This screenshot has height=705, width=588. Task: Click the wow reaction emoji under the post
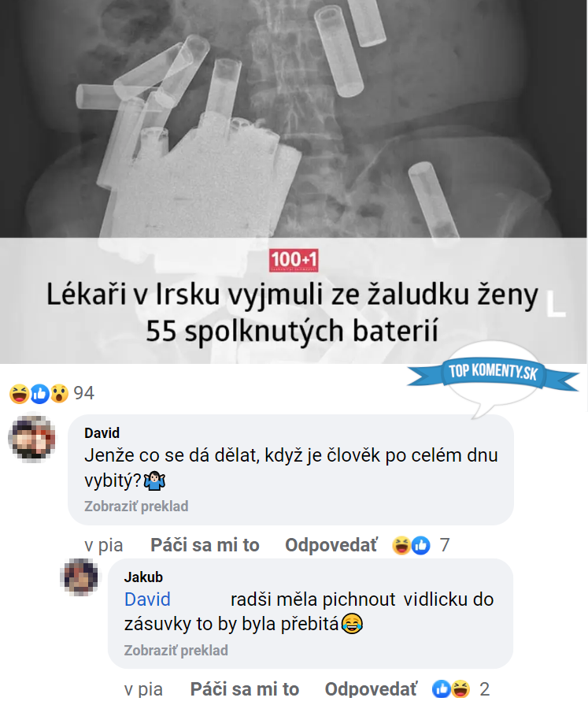pos(59,394)
